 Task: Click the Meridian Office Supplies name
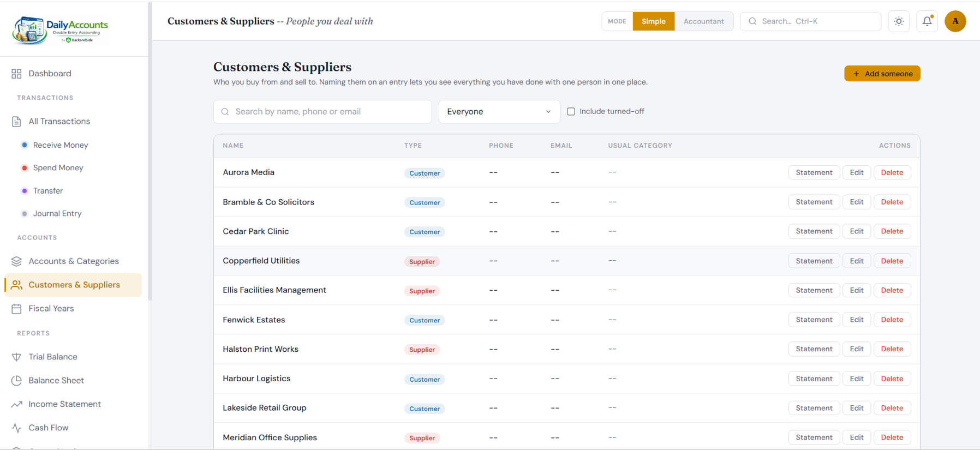(270, 437)
